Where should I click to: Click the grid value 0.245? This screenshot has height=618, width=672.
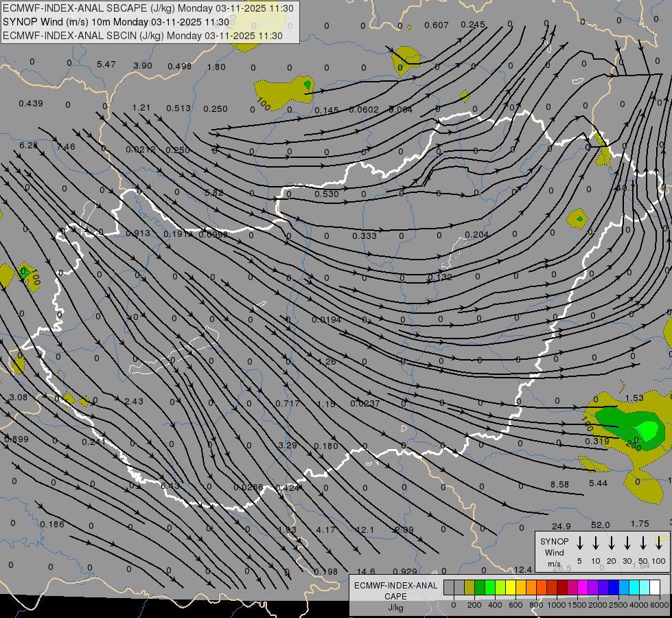tap(473, 25)
